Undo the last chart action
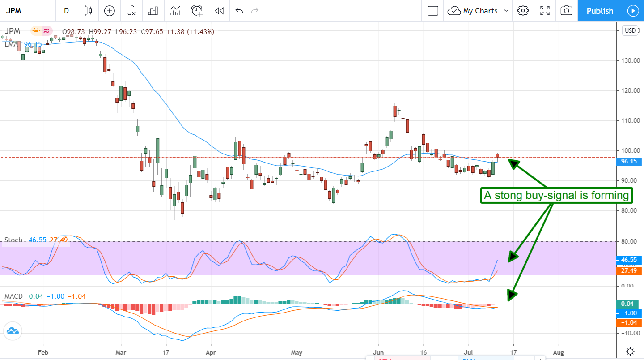 point(239,11)
